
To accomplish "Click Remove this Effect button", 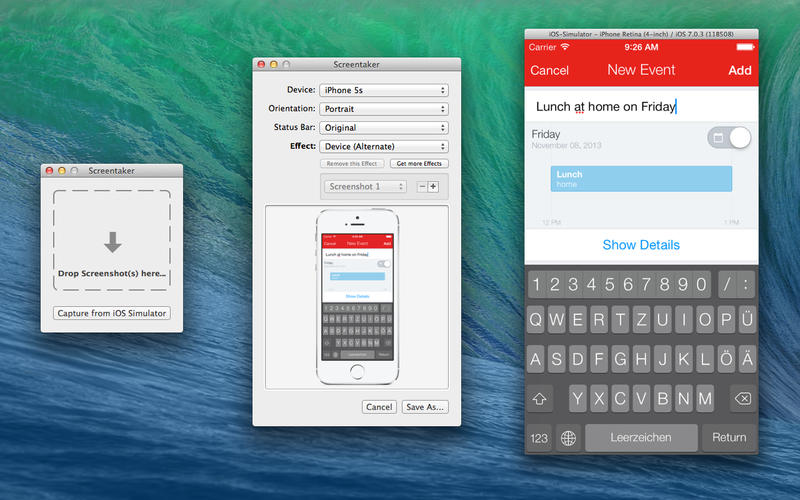I will pyautogui.click(x=352, y=164).
